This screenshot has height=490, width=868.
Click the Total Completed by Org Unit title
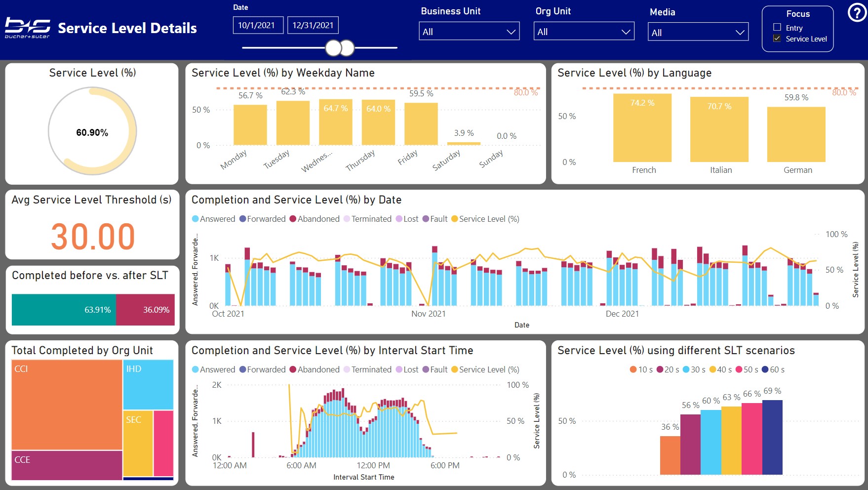tap(82, 350)
